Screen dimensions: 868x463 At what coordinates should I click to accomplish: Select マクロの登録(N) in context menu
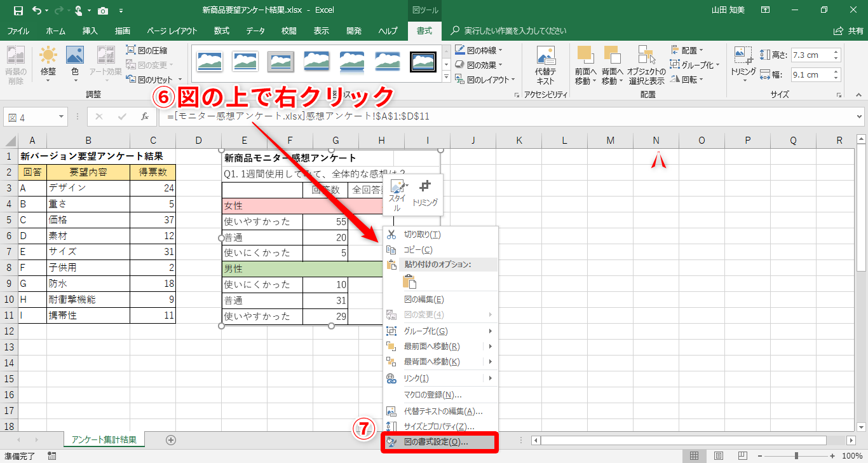click(x=441, y=395)
